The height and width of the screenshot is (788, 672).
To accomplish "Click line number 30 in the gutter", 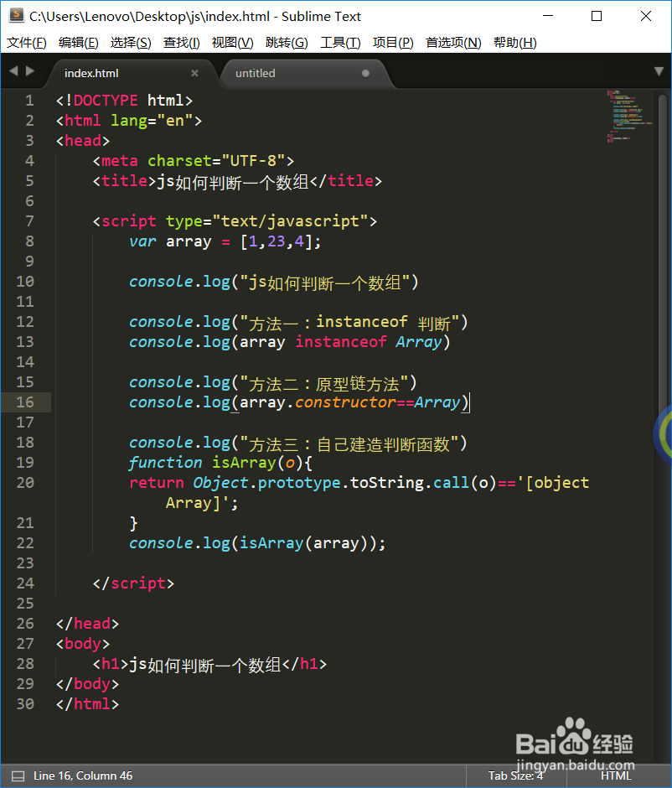I will (25, 703).
